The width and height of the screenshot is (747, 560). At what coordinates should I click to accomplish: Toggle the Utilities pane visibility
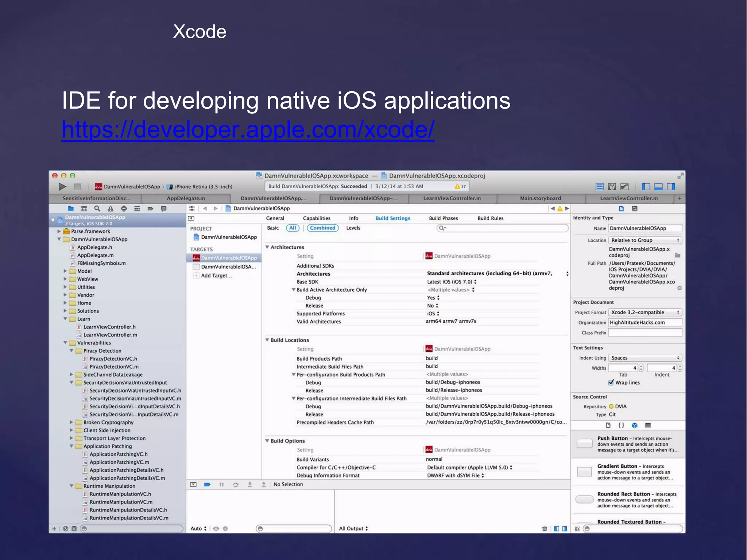coord(671,187)
